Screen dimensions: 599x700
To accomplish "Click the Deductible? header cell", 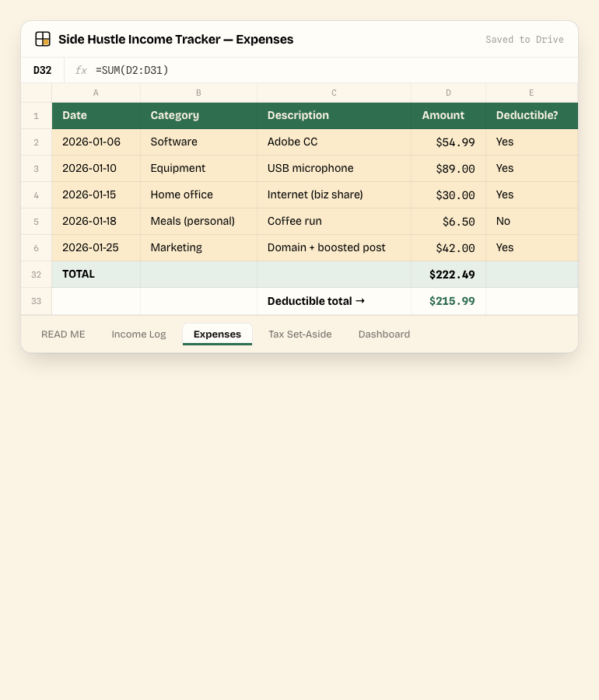I will point(531,116).
